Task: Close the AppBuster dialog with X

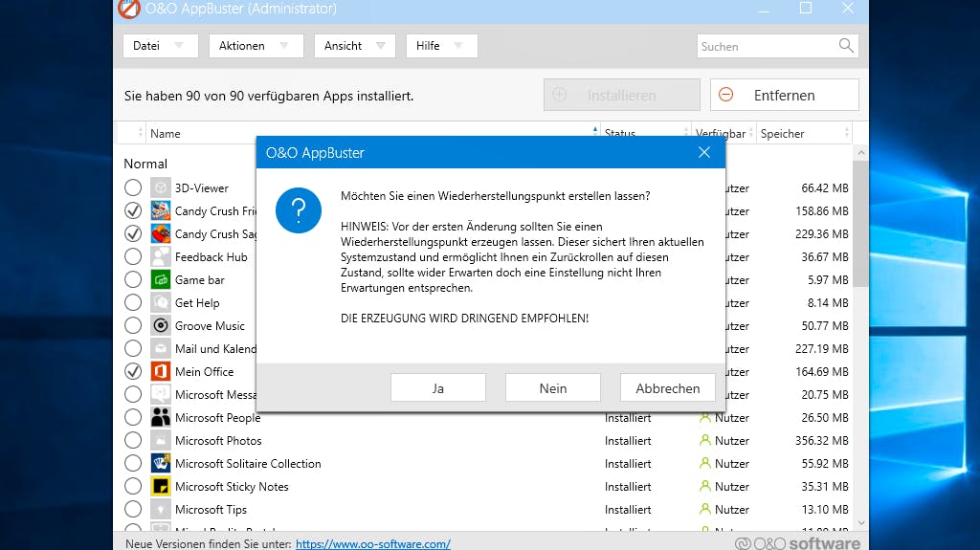Action: coord(703,152)
